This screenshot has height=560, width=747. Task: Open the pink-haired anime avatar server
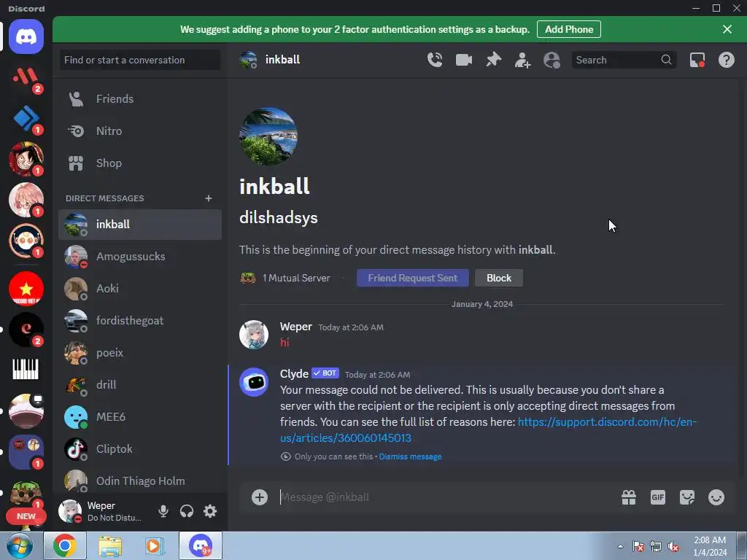tap(26, 200)
